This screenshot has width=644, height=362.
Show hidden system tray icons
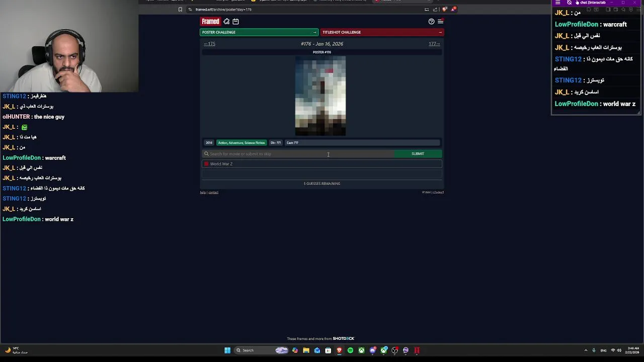click(586, 350)
